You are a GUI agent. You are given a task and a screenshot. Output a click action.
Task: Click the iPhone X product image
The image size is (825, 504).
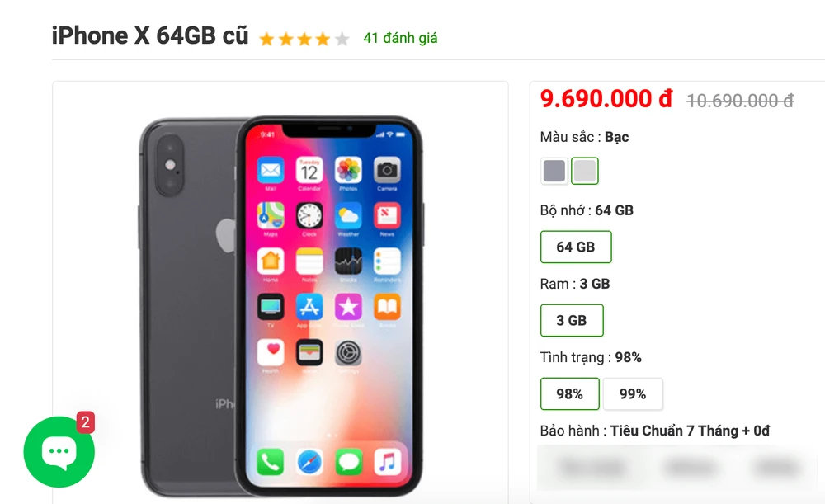point(281,306)
